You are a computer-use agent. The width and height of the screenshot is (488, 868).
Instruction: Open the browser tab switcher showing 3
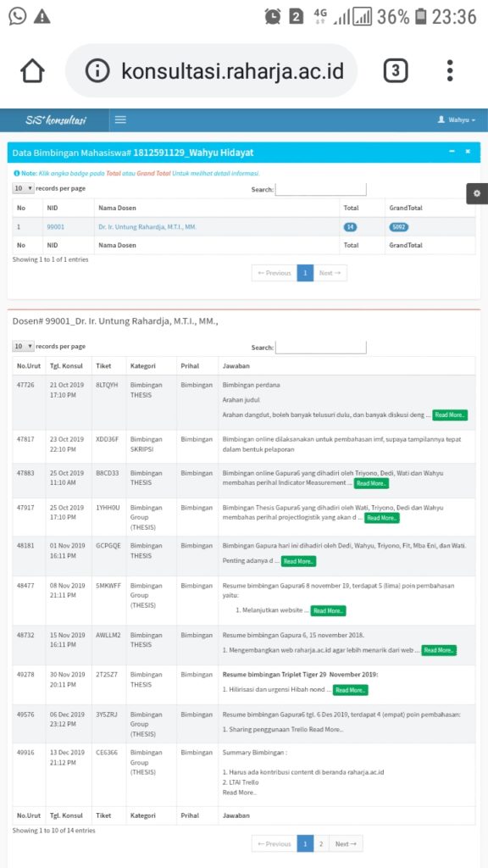coord(396,71)
